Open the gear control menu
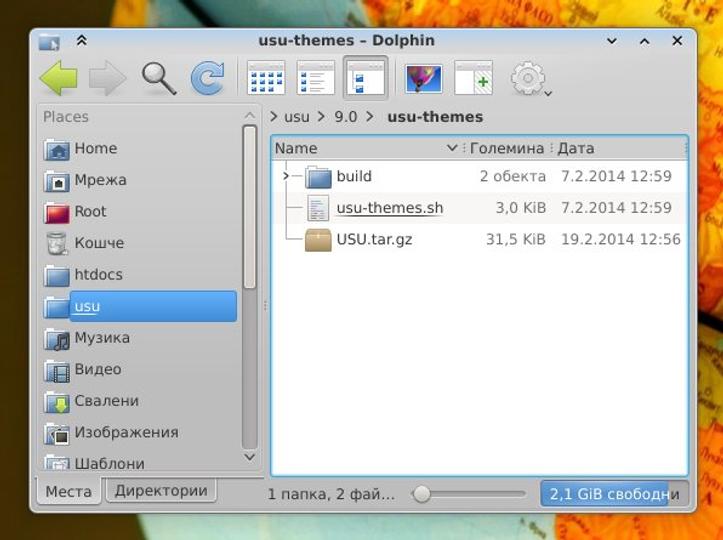 point(530,79)
